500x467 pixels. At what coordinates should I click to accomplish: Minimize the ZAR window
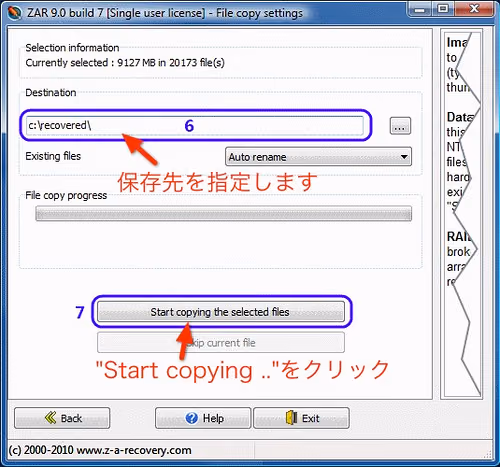point(420,9)
